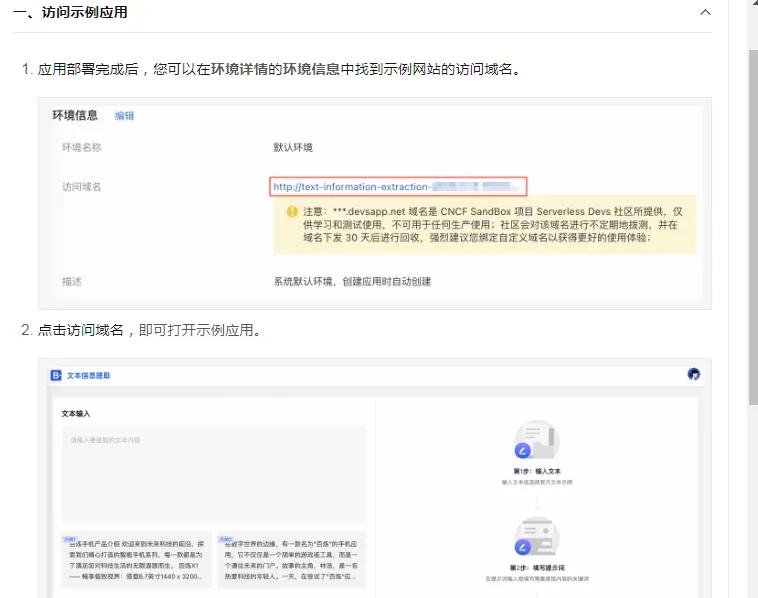Click inside the 文本输入 text area

pyautogui.click(x=214, y=473)
